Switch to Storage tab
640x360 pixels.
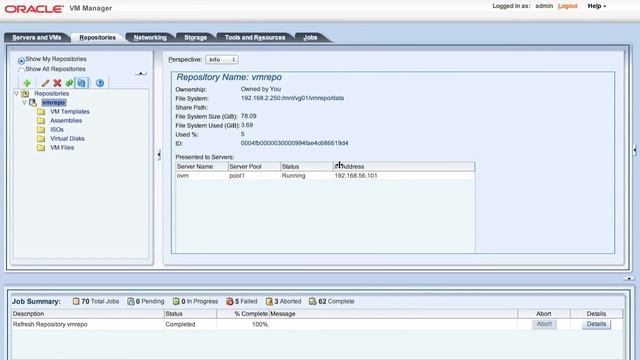pos(196,38)
